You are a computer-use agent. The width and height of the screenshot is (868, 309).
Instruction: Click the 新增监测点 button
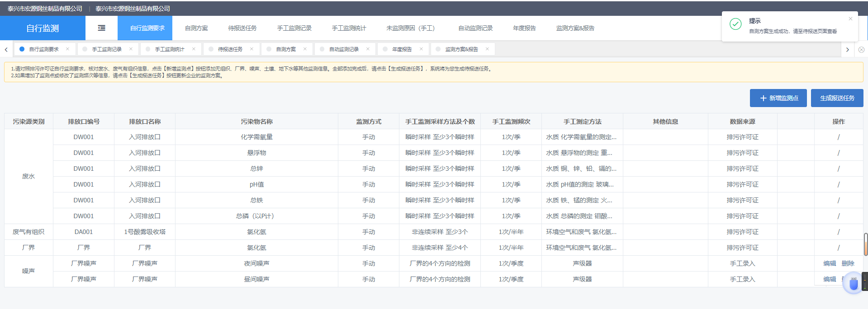click(x=778, y=98)
